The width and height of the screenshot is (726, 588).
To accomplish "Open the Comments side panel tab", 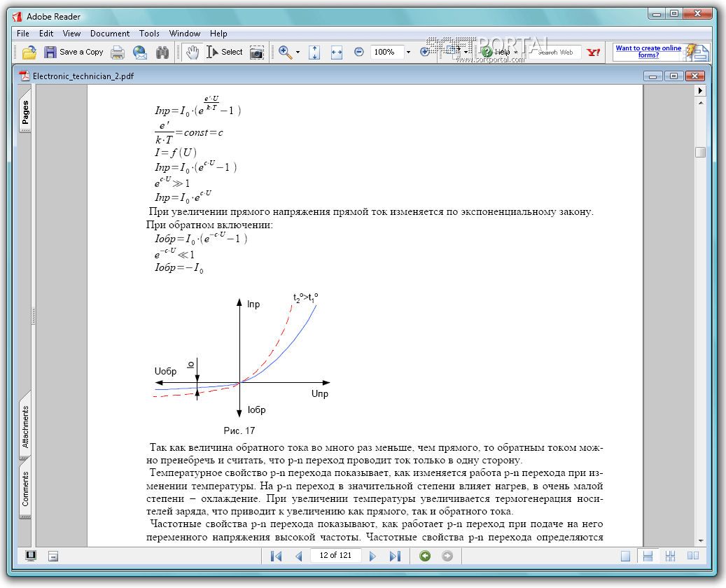I will [25, 489].
